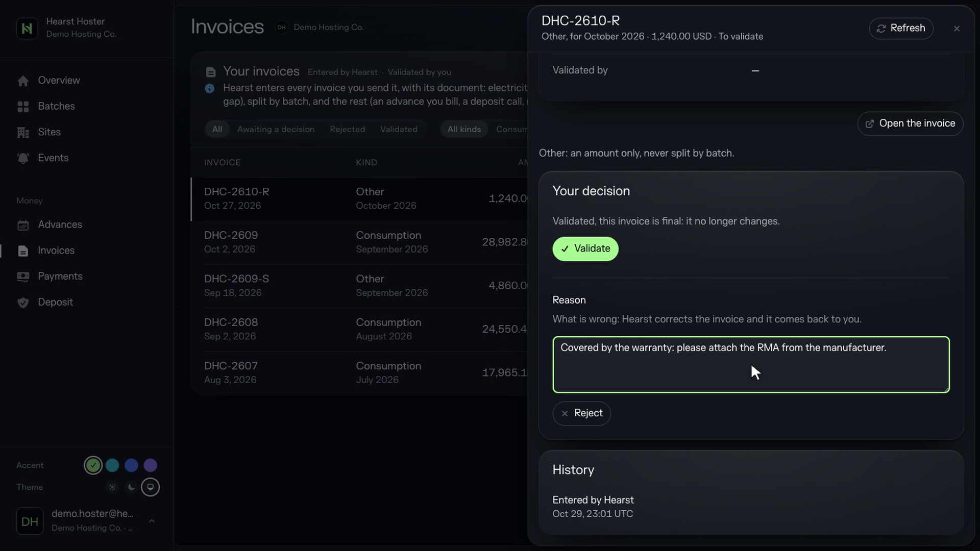Switch to light theme sun toggle
980x551 pixels.
(112, 487)
